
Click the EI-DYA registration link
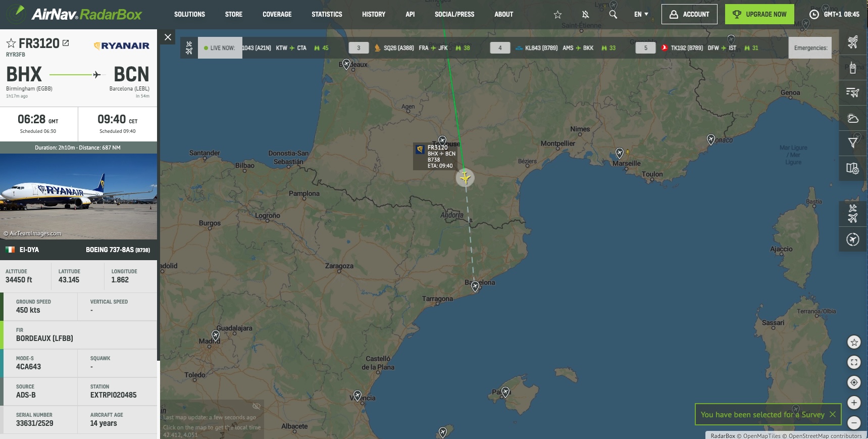click(x=29, y=250)
